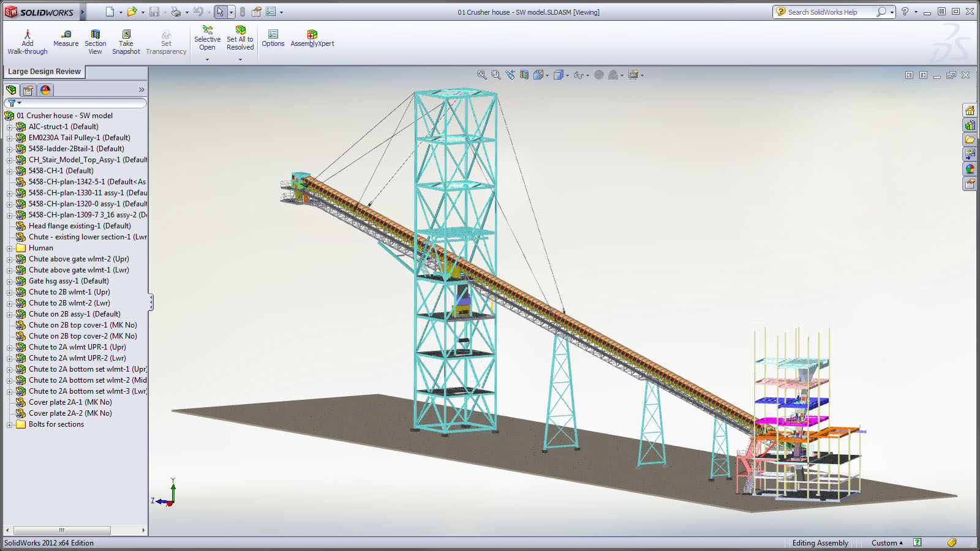
Task: Toggle Set All to Resolved
Action: [x=239, y=39]
